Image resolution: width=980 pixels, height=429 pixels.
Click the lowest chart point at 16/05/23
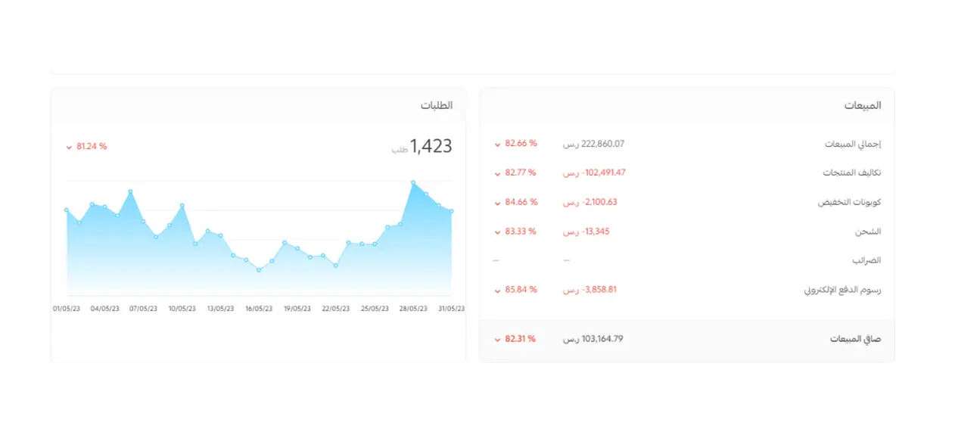click(259, 269)
